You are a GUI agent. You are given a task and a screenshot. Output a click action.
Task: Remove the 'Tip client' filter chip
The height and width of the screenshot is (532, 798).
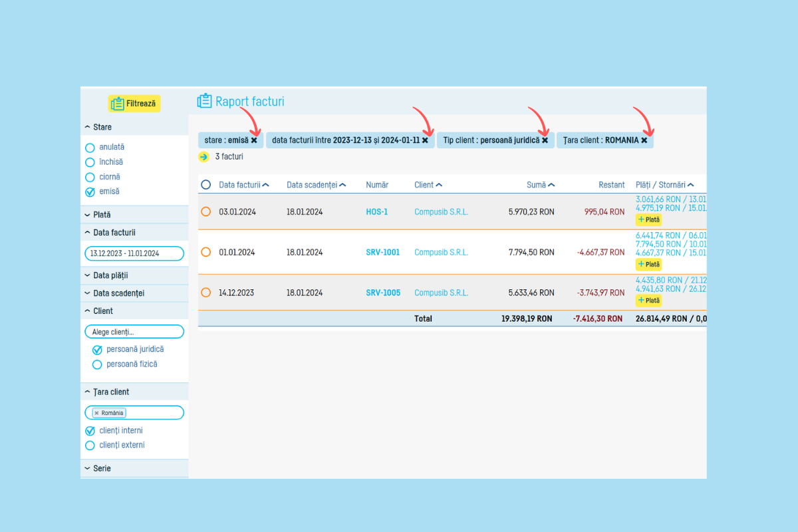pos(545,140)
